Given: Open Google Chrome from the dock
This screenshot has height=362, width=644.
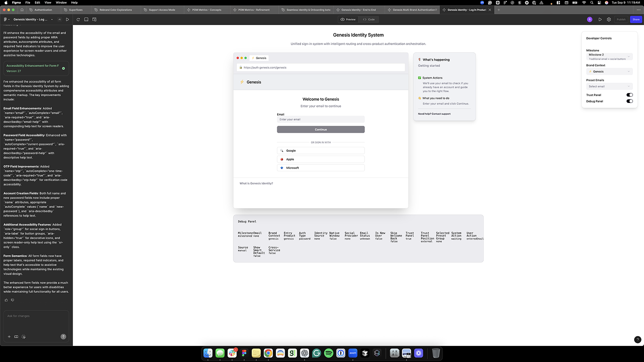Looking at the screenshot, I should pyautogui.click(x=268, y=353).
